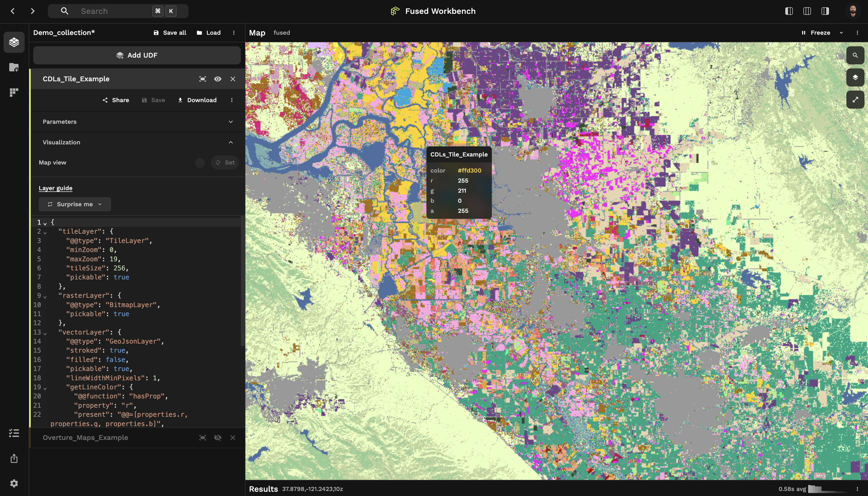This screenshot has width=868, height=496.
Task: Click the CDLs_Tile_Example layer title
Action: tap(76, 79)
